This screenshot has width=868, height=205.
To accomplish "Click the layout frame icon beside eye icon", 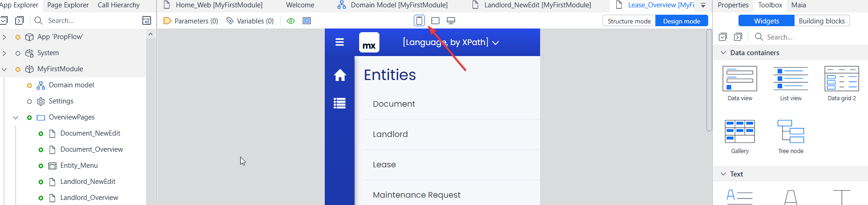I will 307,21.
